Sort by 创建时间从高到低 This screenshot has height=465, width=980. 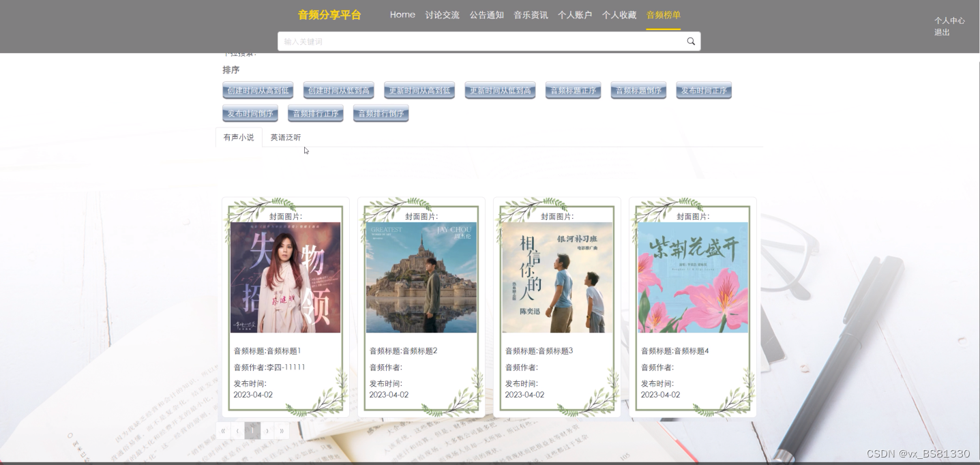tap(258, 91)
